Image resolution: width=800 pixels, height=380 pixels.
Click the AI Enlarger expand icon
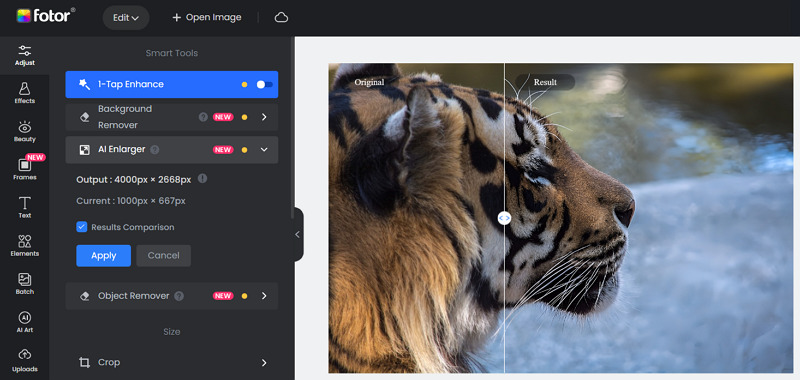click(x=84, y=149)
